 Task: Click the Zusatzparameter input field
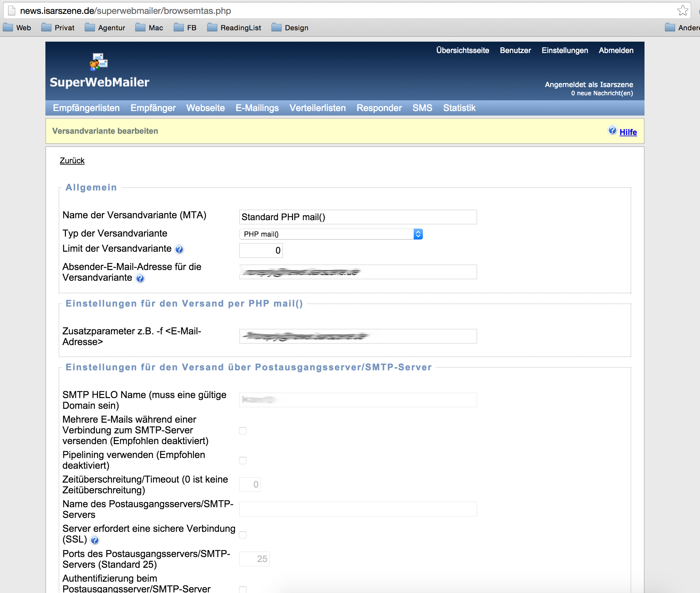(x=358, y=336)
